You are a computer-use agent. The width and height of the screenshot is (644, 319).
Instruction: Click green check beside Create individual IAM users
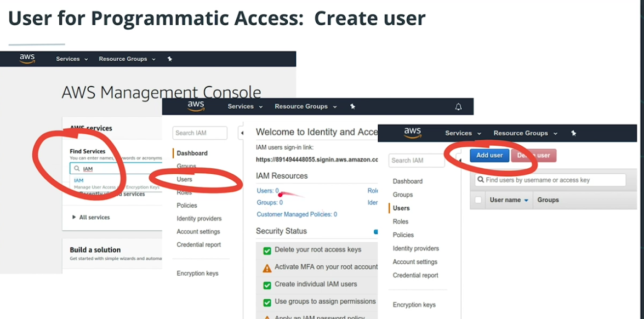(x=267, y=284)
